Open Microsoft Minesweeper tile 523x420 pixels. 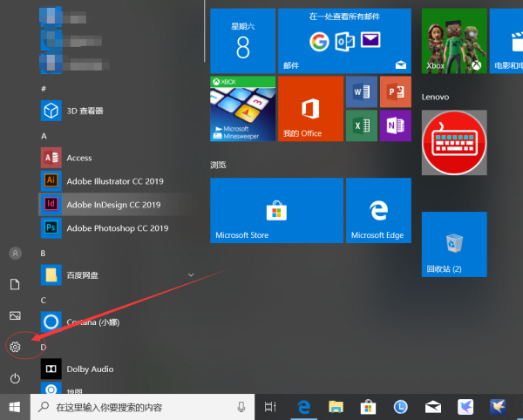pos(243,109)
